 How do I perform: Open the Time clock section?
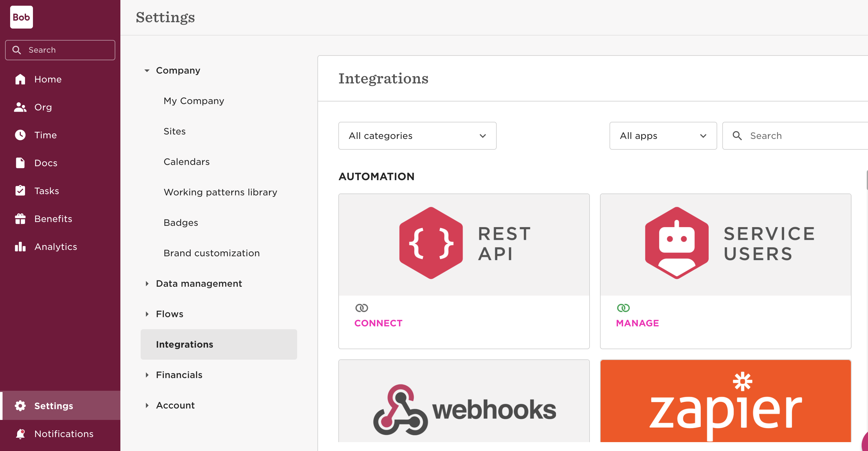pos(45,135)
